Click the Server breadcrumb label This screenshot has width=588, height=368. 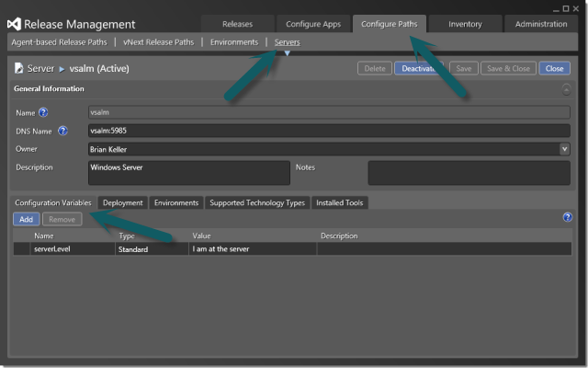(x=40, y=68)
